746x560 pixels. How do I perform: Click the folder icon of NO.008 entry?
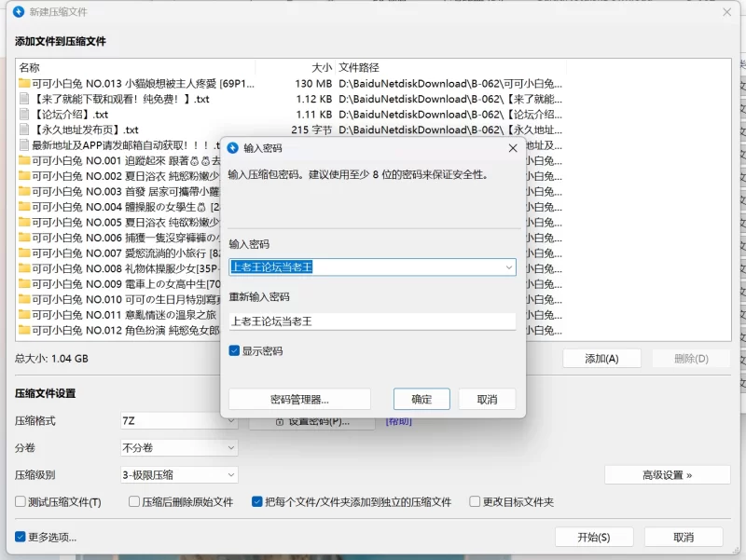(x=24, y=268)
